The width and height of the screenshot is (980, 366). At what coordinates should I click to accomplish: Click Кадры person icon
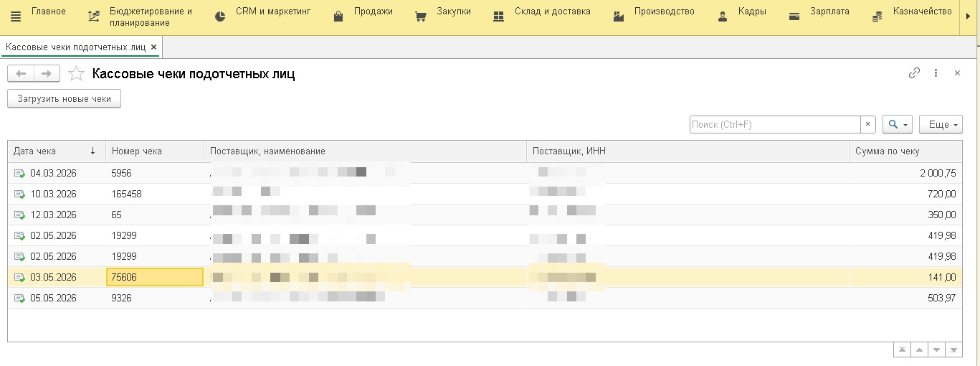pos(722,17)
